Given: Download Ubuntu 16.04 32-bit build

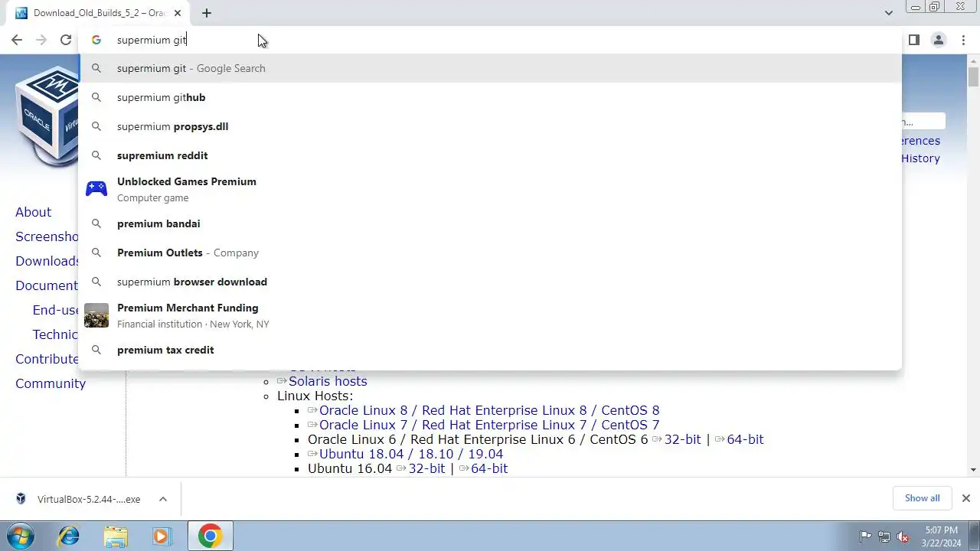Looking at the screenshot, I should pos(426,468).
